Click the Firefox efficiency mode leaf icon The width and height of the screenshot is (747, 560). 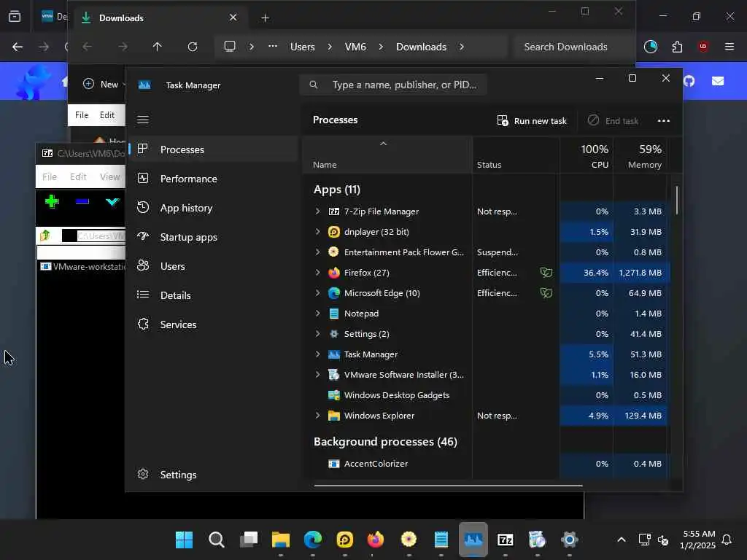tap(546, 273)
